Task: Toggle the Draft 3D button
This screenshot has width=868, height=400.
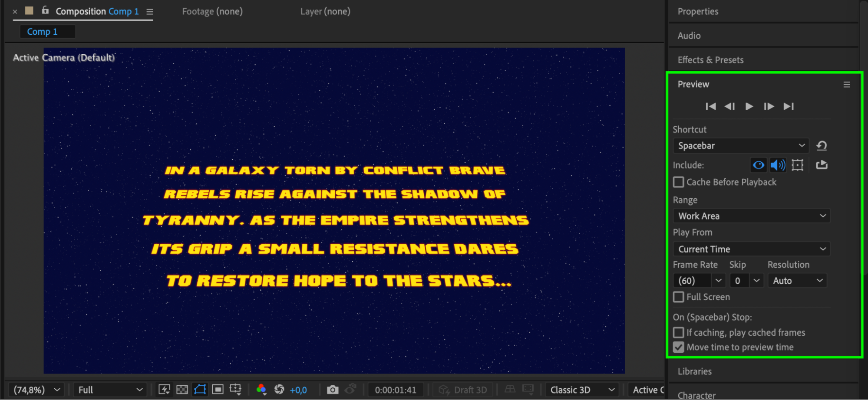Action: coord(463,390)
